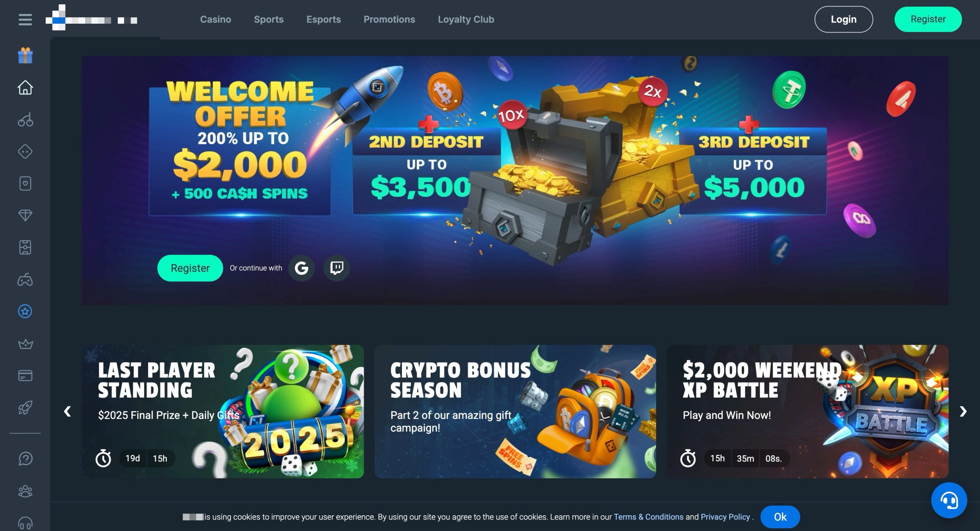Go to the Loyalty Club tab
Image resolution: width=980 pixels, height=531 pixels.
[x=466, y=20]
